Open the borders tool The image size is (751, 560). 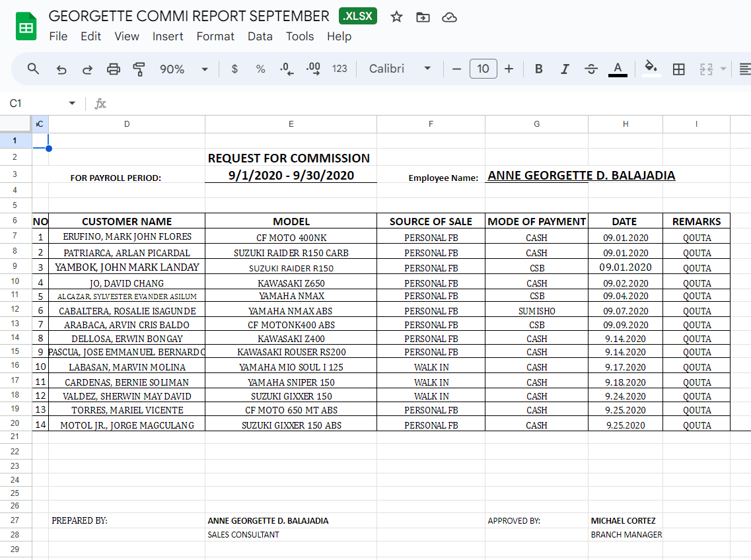point(679,69)
